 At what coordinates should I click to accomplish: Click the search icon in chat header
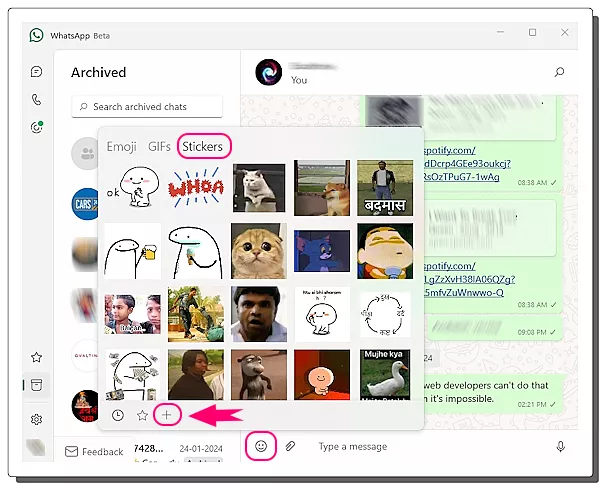coord(559,72)
